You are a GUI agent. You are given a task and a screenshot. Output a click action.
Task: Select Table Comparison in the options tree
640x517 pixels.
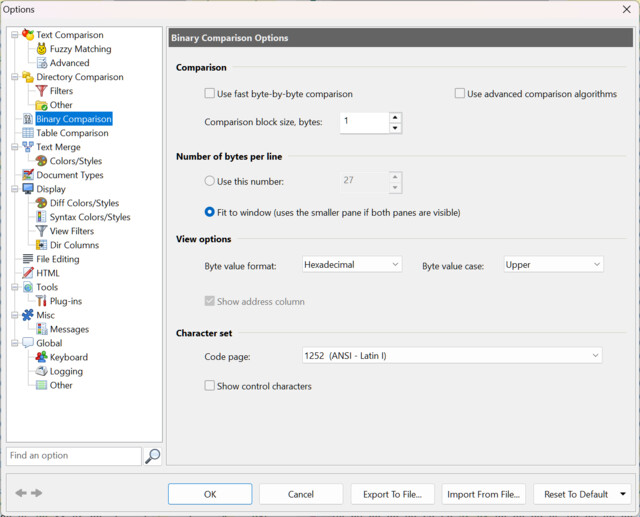[x=72, y=133]
